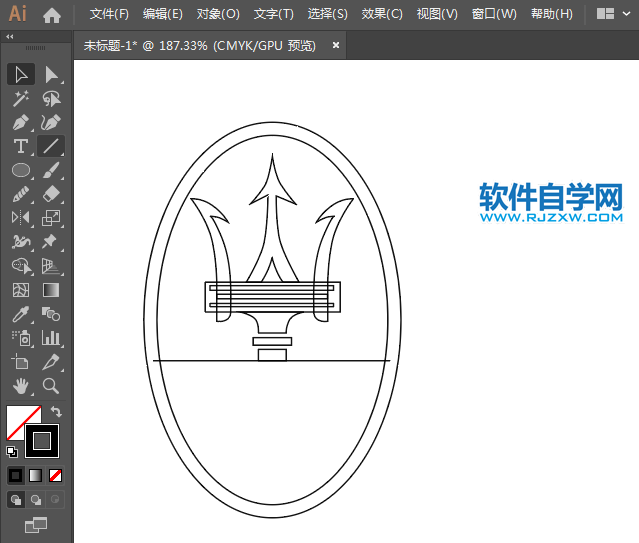This screenshot has height=543, width=639.
Task: Select the Curvature tool
Action: [x=51, y=122]
